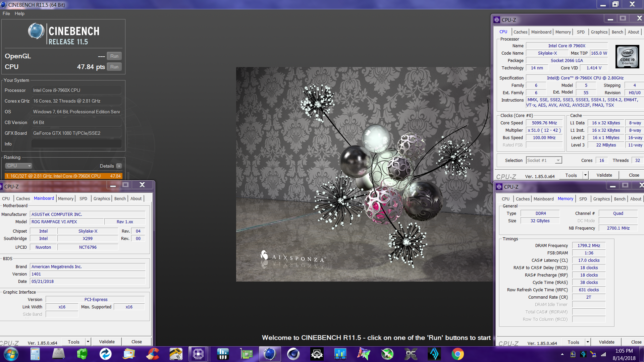
Task: Click the ROG RAMPAGE VI APEX model field
Action: (67, 222)
